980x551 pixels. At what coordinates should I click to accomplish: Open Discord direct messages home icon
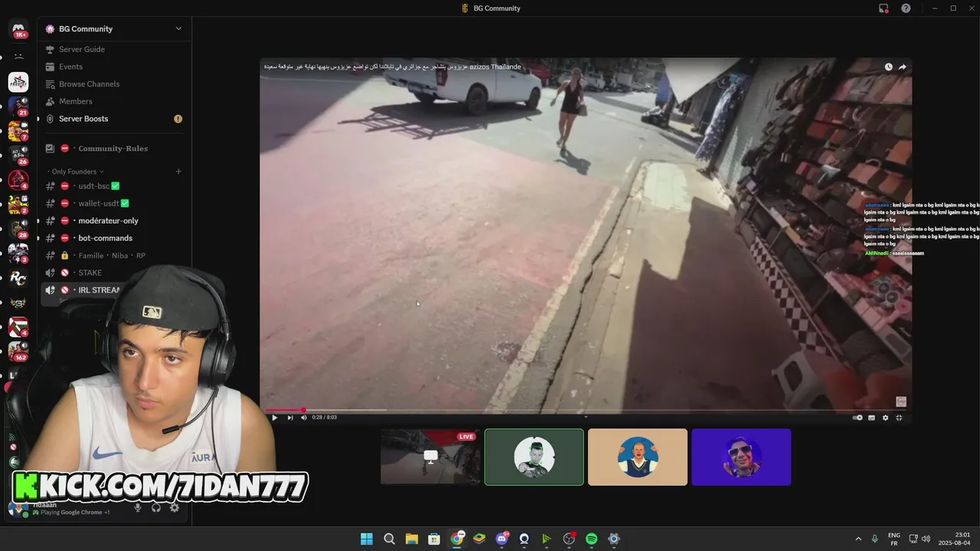18,29
